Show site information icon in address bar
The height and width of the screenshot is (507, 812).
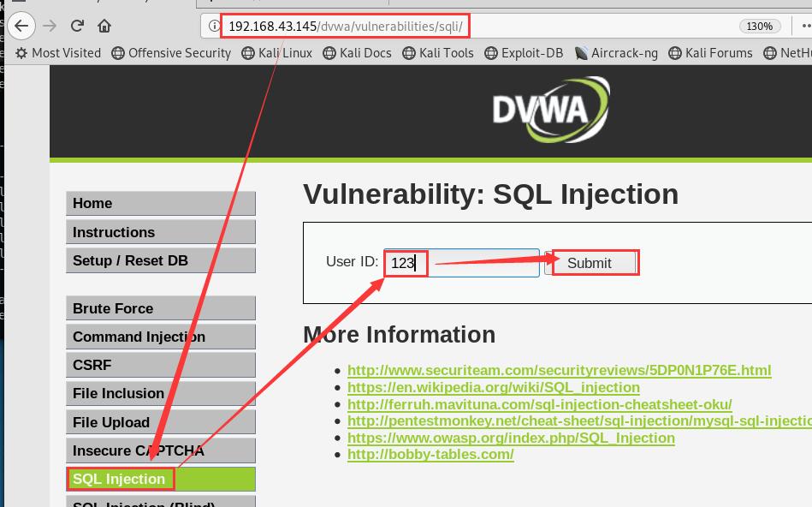pos(213,26)
